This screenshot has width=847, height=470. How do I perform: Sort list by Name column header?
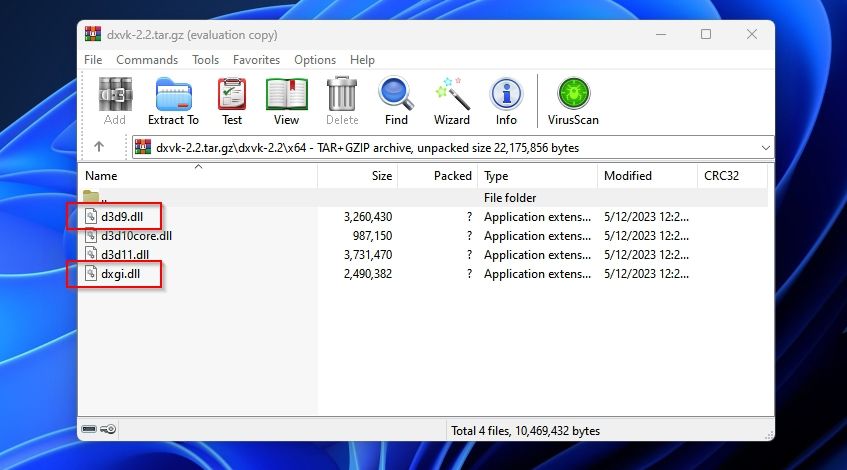coord(198,176)
